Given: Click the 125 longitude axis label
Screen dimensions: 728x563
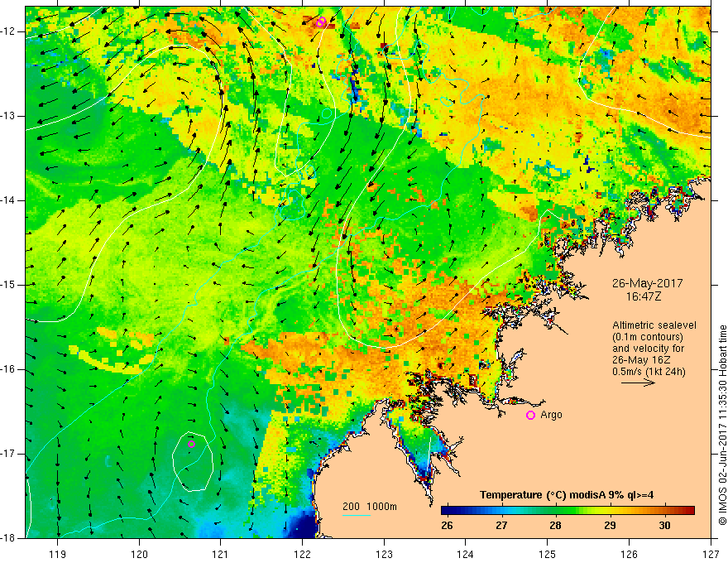Looking at the screenshot, I should pyautogui.click(x=548, y=554).
